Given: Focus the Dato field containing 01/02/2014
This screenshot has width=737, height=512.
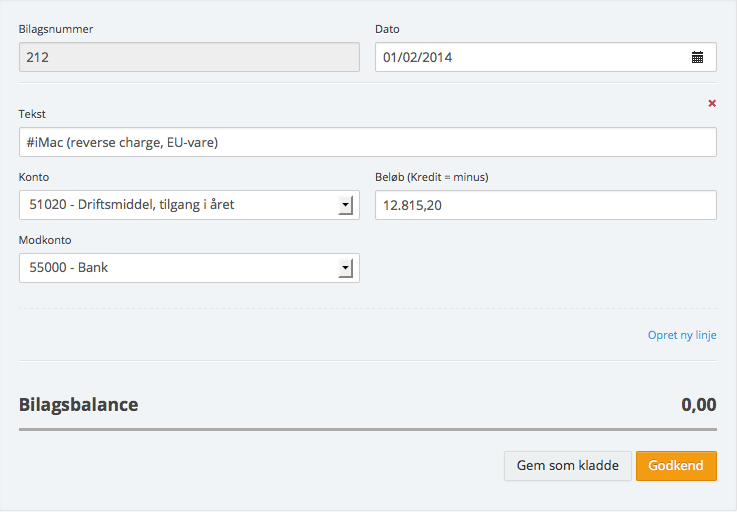Looking at the screenshot, I should point(530,57).
